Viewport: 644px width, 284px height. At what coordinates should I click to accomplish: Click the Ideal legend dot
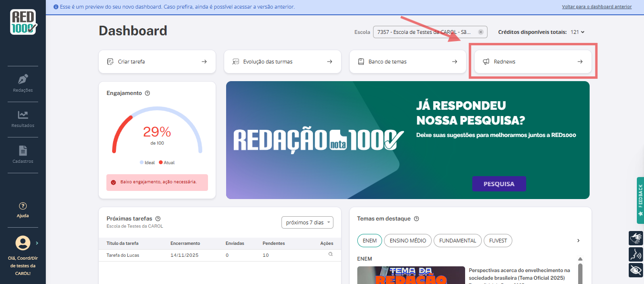click(x=142, y=162)
